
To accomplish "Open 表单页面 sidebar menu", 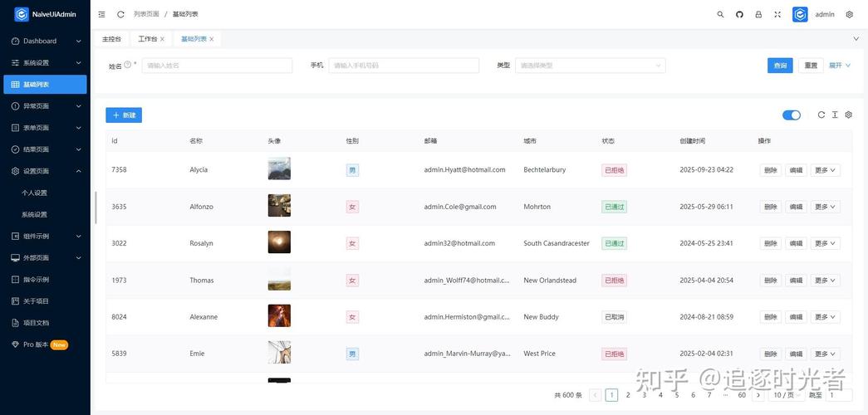I will (x=45, y=128).
